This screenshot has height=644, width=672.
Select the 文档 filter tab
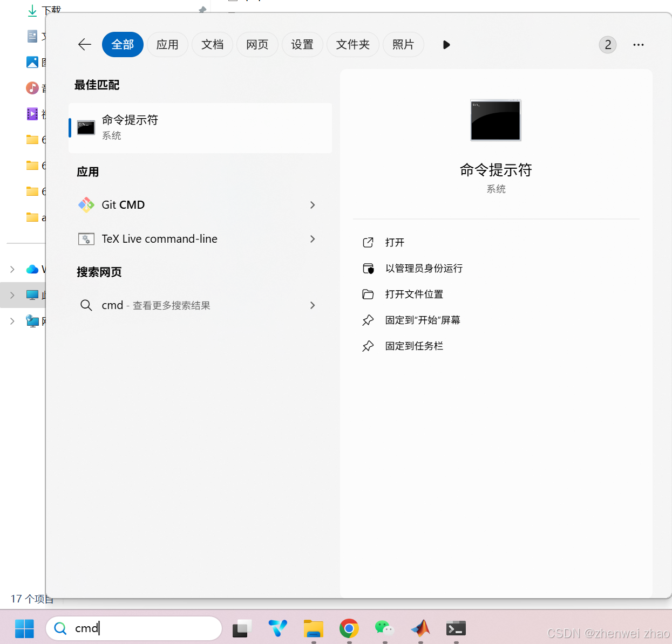pos(212,45)
